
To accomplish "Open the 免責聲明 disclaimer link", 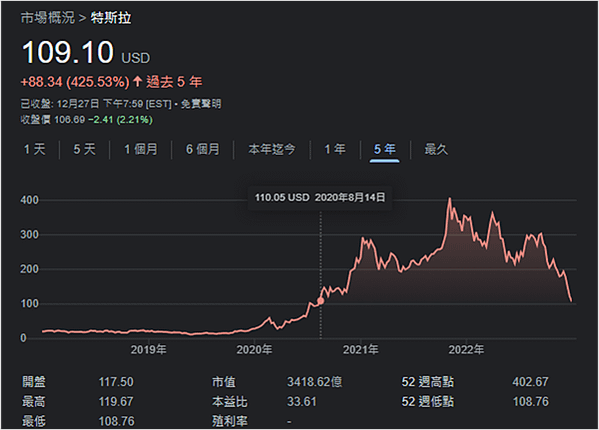I will click(201, 104).
